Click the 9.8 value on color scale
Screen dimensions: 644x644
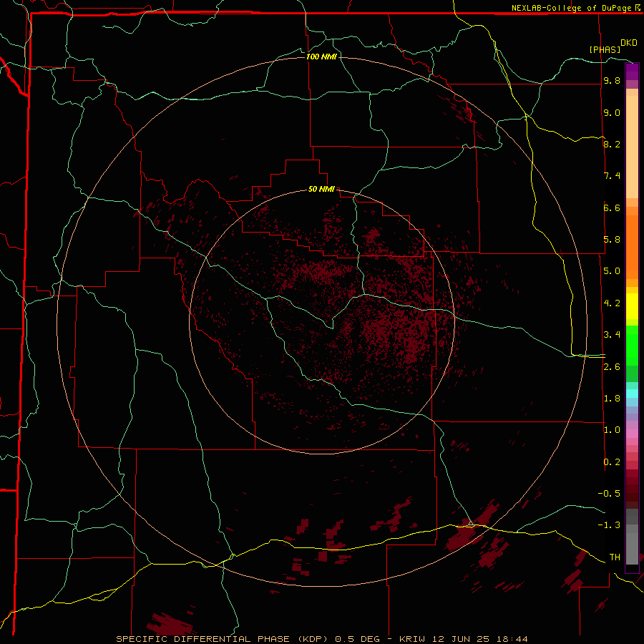[x=612, y=80]
